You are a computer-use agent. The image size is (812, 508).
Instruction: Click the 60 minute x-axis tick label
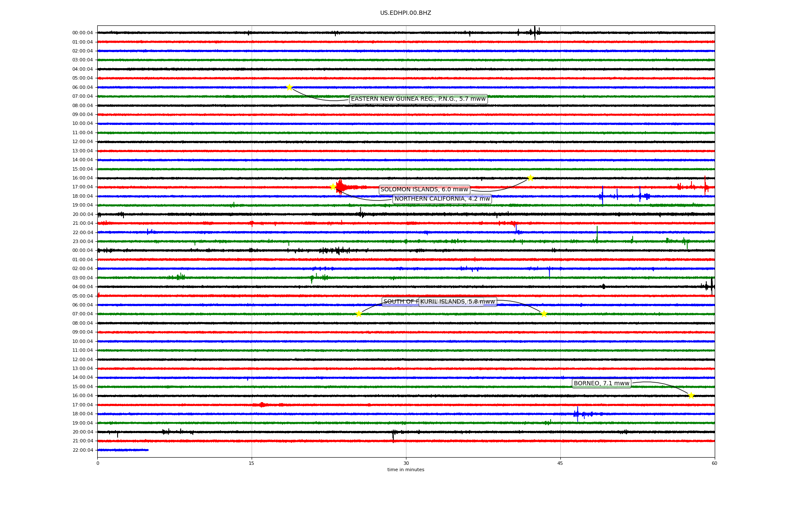714,463
